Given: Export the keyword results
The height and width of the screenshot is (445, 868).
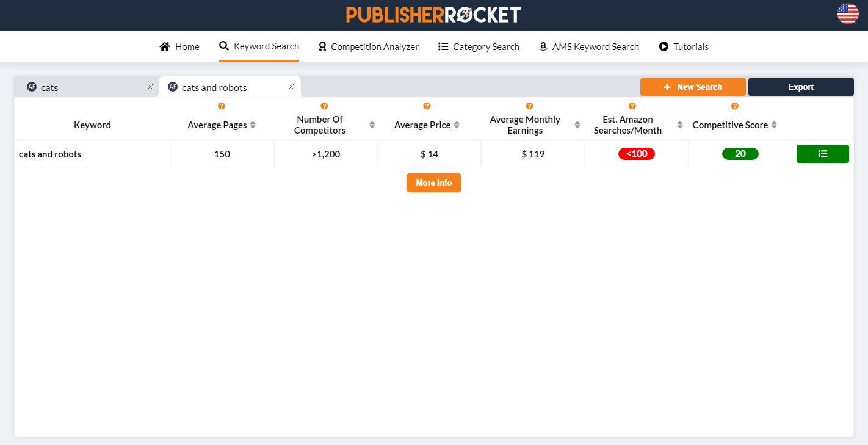Looking at the screenshot, I should pyautogui.click(x=801, y=87).
